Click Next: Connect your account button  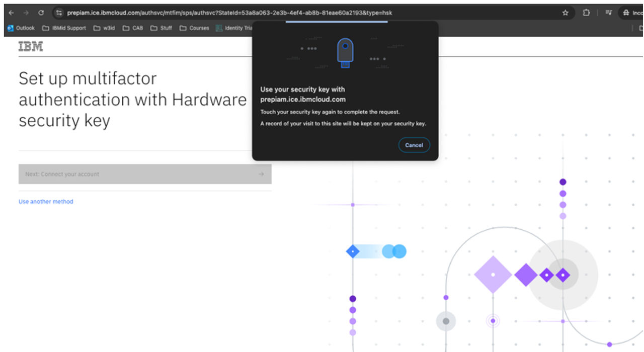(x=145, y=174)
